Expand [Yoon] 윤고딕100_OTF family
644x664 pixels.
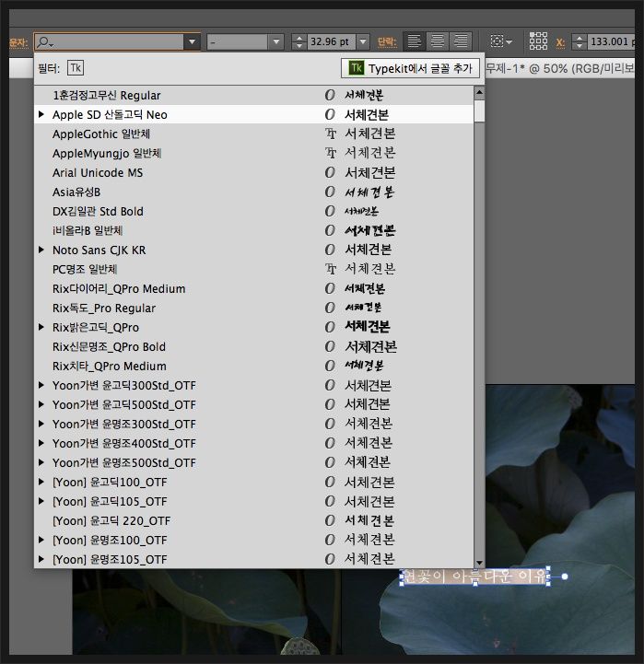[41, 482]
